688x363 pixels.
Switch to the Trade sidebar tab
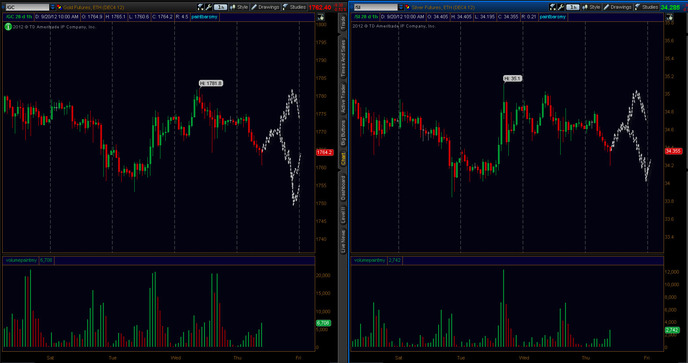343,23
